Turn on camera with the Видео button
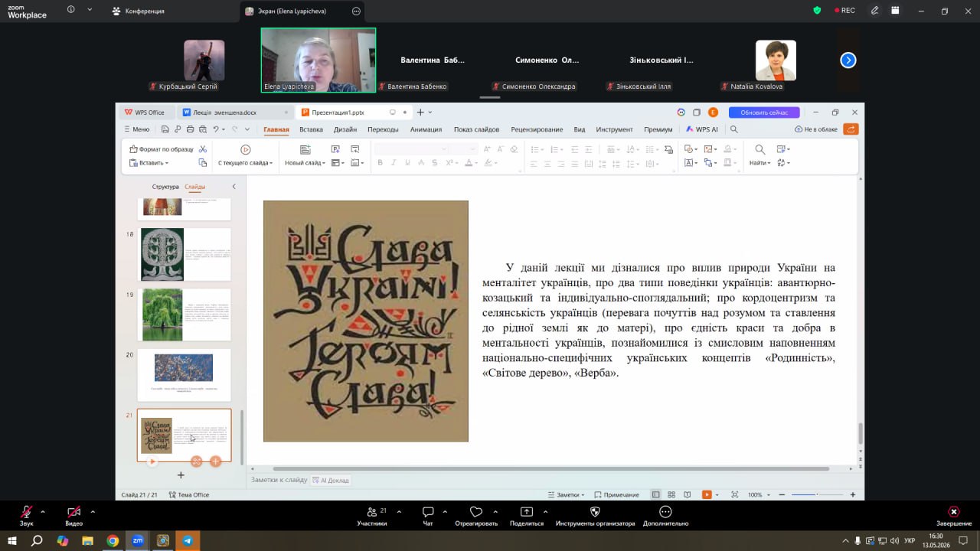The height and width of the screenshot is (551, 980). click(x=73, y=516)
